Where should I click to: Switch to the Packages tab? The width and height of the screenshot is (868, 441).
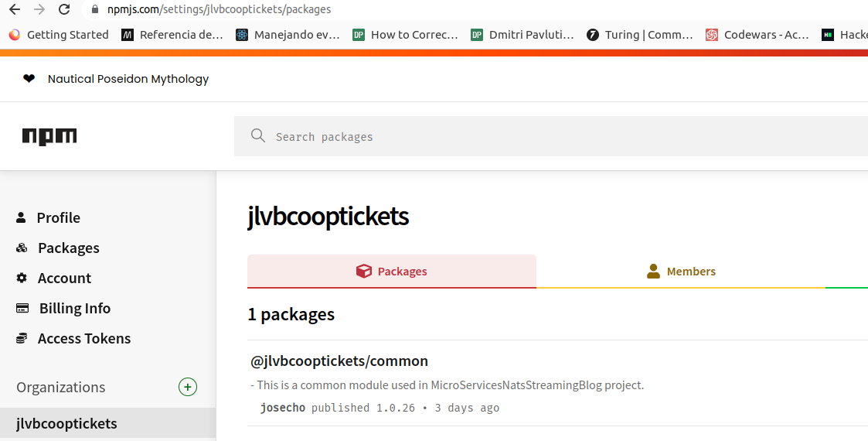(x=392, y=272)
